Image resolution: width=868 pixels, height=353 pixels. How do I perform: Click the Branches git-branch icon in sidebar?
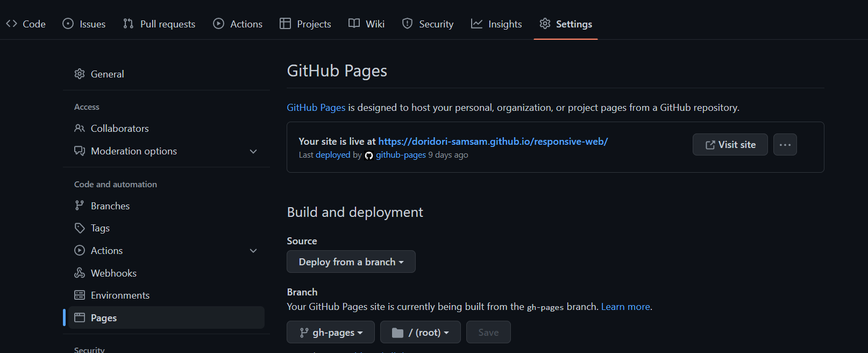pyautogui.click(x=80, y=206)
